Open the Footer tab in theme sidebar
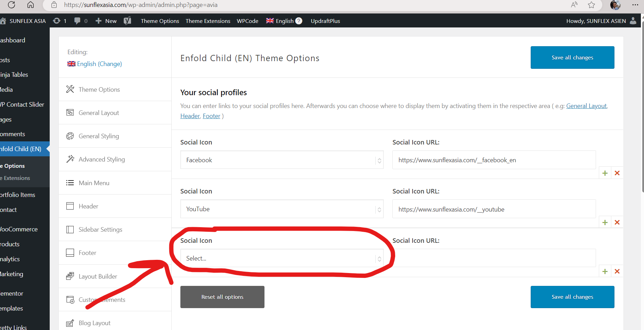Viewport: 644px width, 330px height. 115,253
